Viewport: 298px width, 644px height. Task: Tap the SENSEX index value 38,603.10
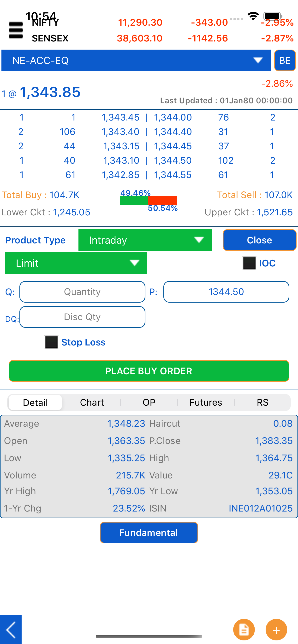click(140, 38)
